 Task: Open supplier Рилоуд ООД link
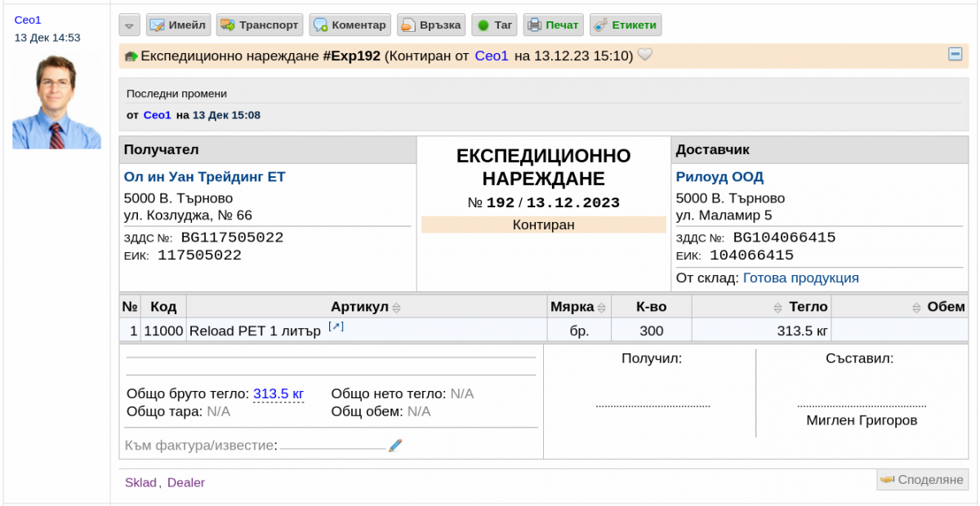click(720, 177)
